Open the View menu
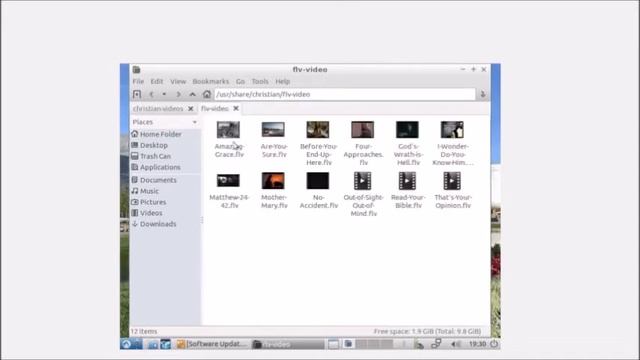This screenshot has width=640, height=360. (178, 81)
